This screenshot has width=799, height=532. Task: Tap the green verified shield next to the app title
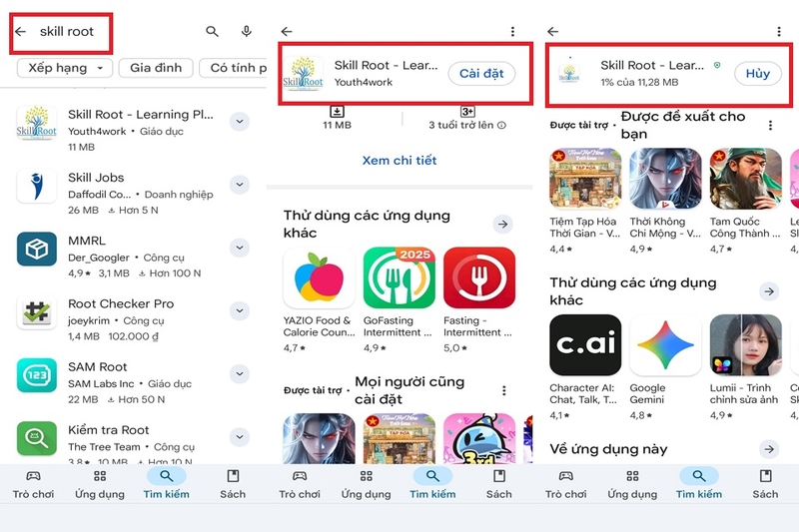[717, 65]
